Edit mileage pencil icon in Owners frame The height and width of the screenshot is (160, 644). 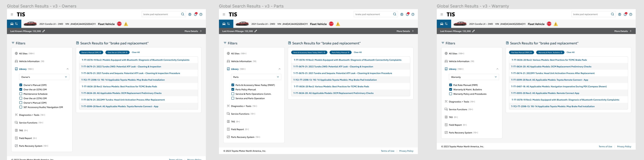click(44, 31)
